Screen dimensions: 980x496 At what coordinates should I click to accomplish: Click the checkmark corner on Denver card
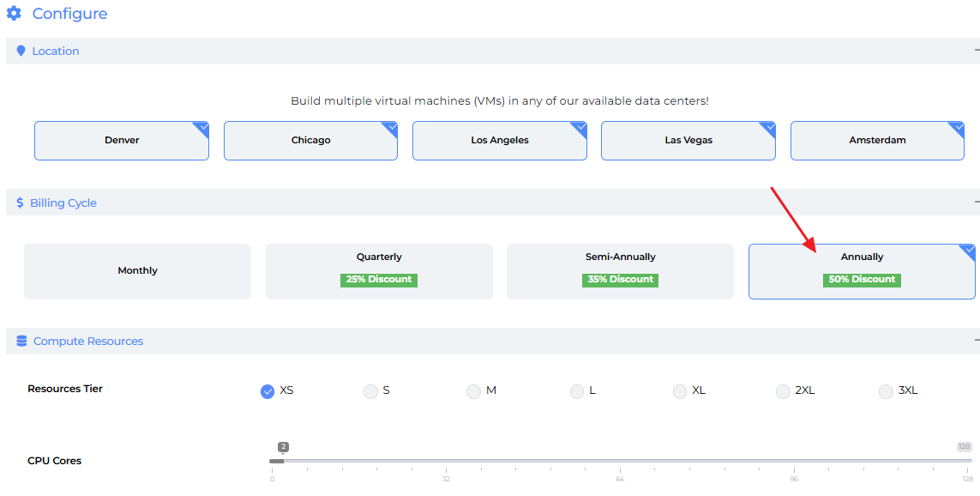point(203,127)
